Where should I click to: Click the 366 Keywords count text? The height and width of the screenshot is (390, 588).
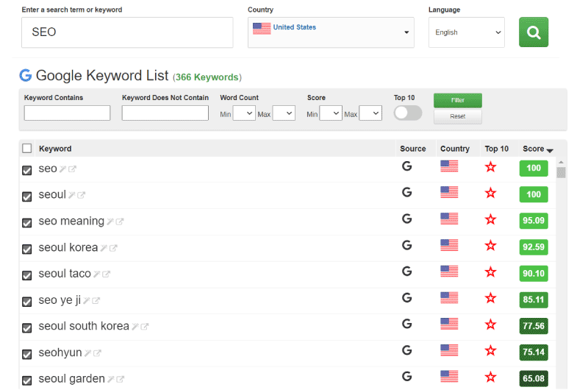[x=207, y=77]
